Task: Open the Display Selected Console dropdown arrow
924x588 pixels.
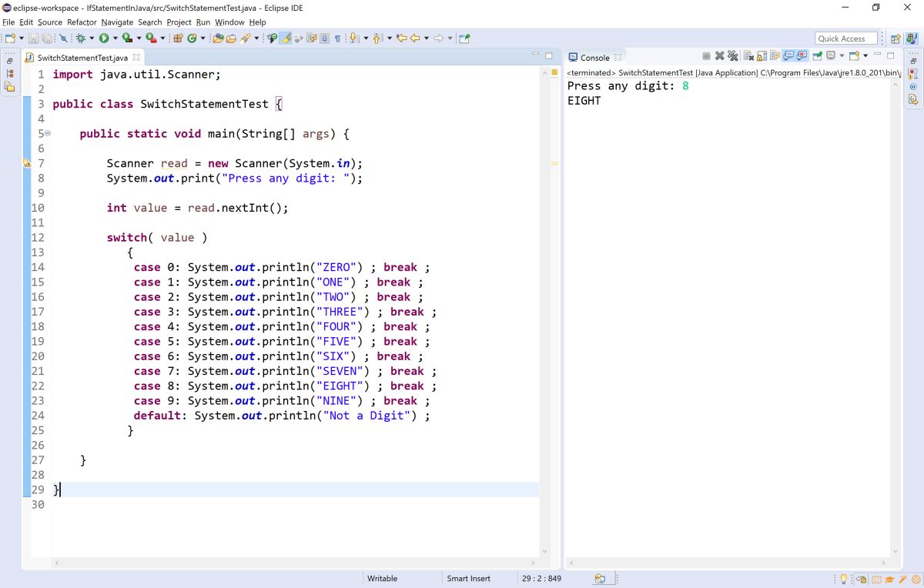Action: pyautogui.click(x=842, y=55)
